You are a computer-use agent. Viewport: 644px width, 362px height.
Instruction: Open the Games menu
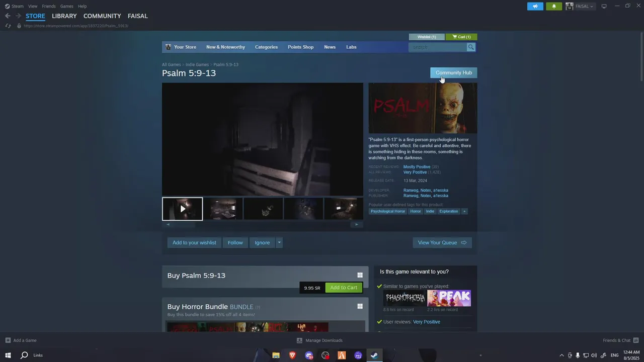tap(66, 6)
